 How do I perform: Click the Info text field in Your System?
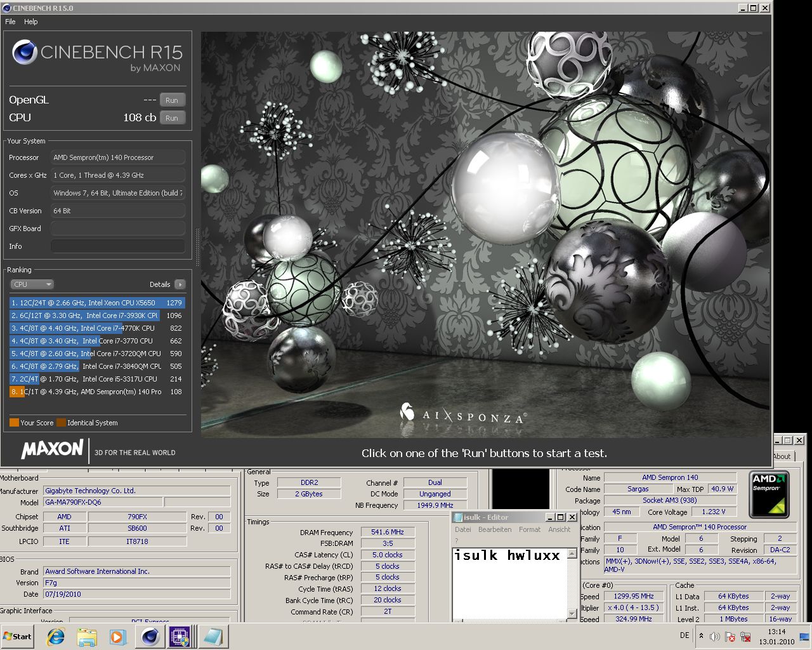pos(118,246)
